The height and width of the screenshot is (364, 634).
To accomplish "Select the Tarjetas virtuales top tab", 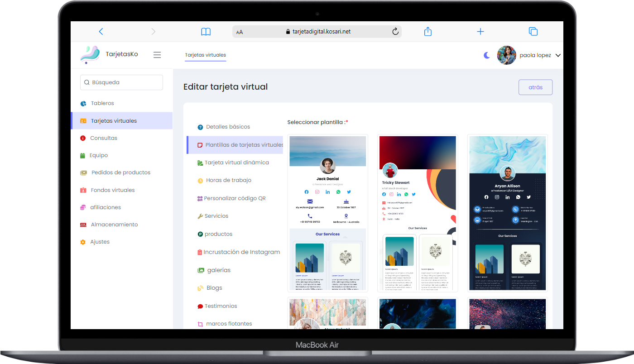I will click(x=205, y=55).
